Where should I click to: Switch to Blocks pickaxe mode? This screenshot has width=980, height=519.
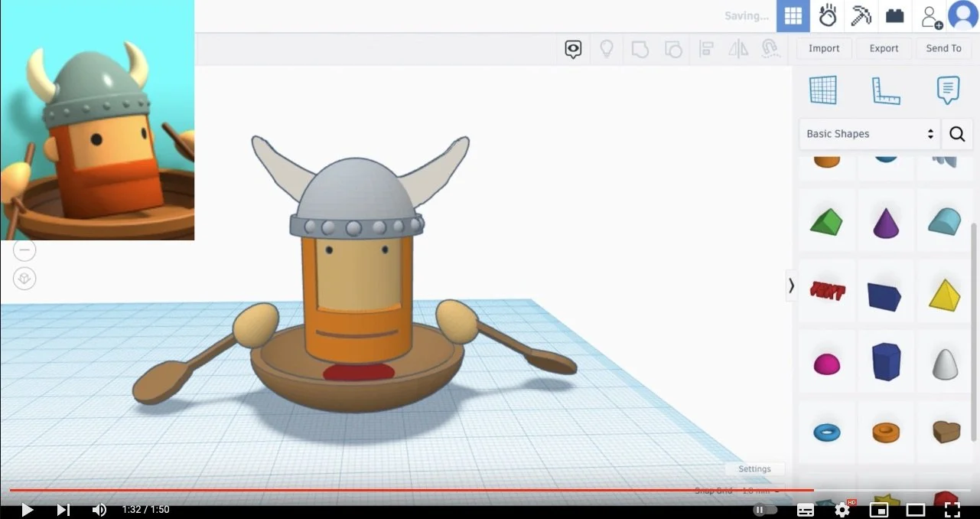[x=861, y=16]
